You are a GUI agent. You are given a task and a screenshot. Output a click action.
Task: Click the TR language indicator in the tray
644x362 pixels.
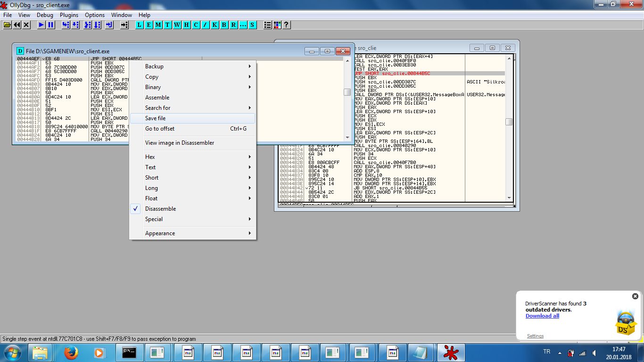point(547,352)
